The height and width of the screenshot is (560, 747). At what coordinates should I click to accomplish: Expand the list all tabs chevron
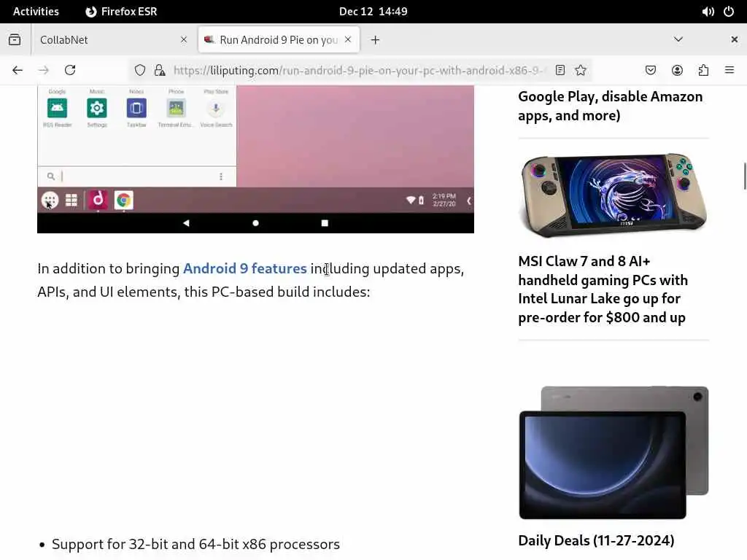[x=678, y=39]
